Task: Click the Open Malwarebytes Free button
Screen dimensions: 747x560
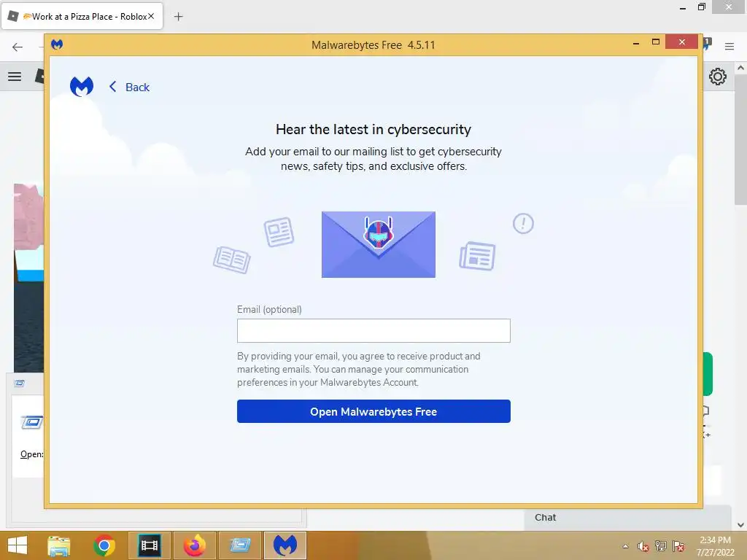Action: point(373,411)
